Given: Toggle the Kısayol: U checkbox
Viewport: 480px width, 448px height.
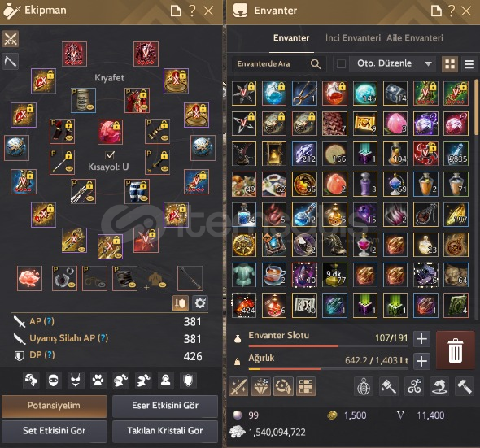Looking at the screenshot, I should (x=110, y=154).
